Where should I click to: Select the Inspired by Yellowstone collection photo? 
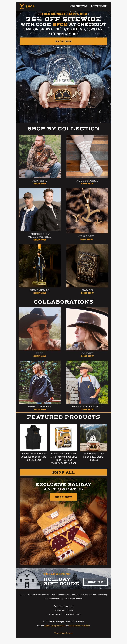tap(40, 209)
